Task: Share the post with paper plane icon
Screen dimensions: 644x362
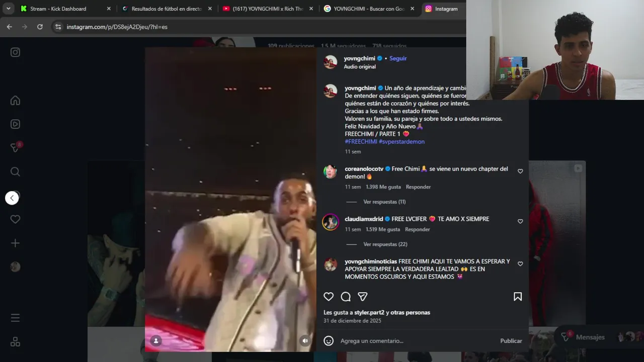Action: [x=362, y=297]
